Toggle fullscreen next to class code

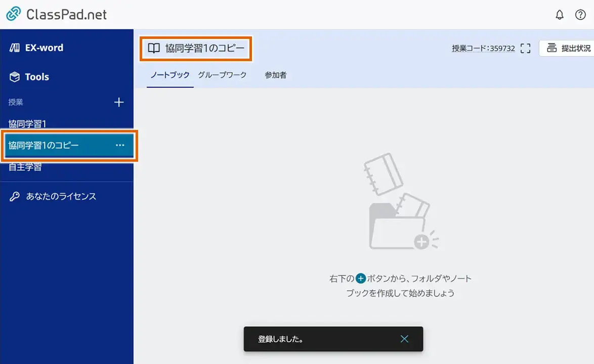[x=525, y=49]
